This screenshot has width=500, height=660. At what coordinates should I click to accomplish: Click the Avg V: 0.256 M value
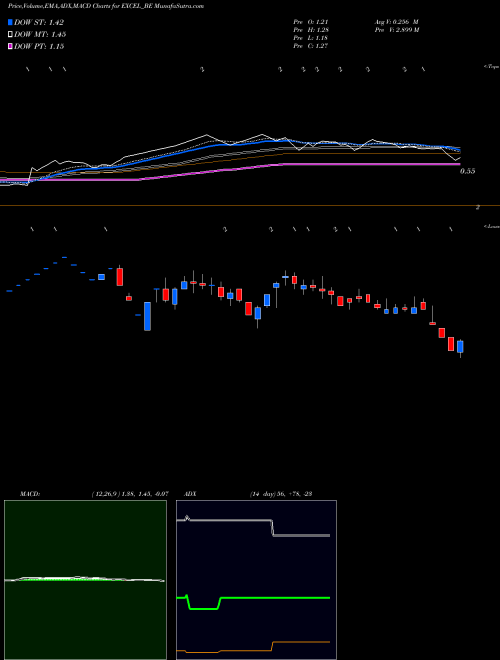click(396, 22)
